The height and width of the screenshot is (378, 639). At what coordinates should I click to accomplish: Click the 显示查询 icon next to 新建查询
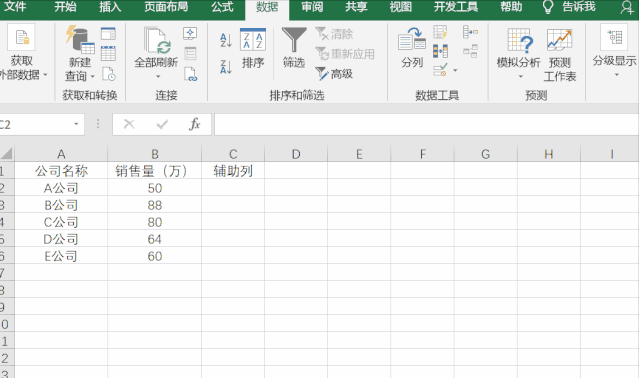[108, 33]
